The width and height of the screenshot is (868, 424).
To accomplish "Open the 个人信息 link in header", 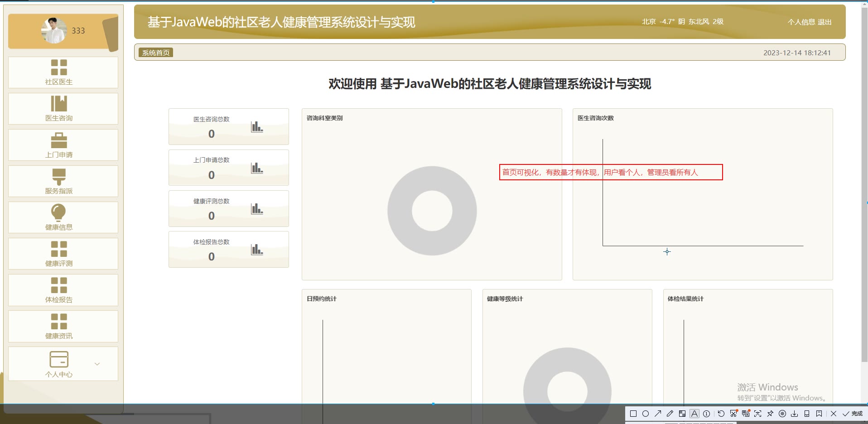I will [x=801, y=22].
